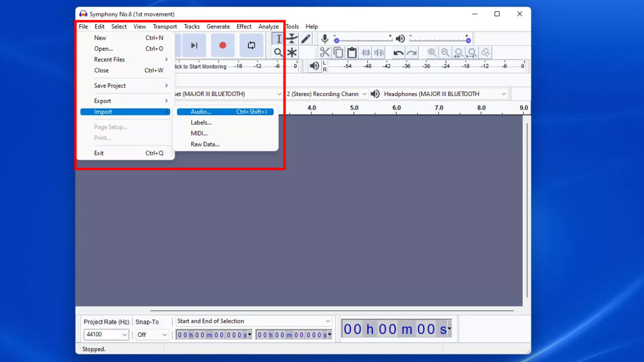Select the Draw tool

(305, 38)
